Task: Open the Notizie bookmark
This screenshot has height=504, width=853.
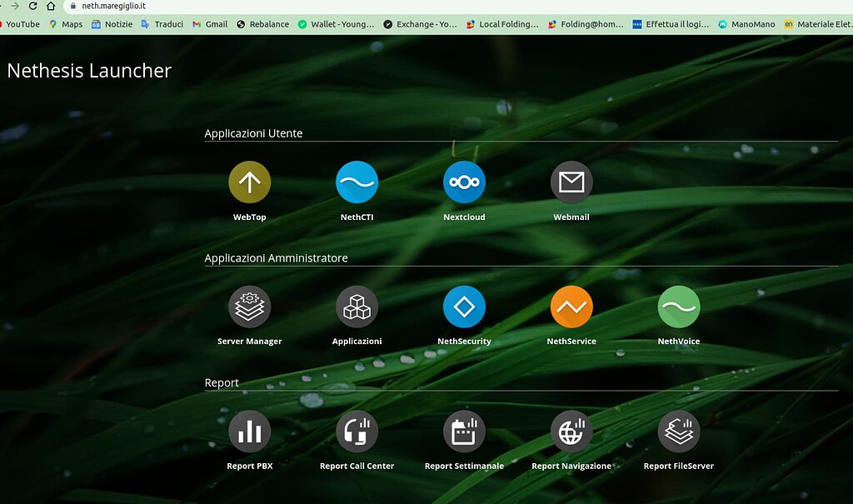Action: point(112,24)
